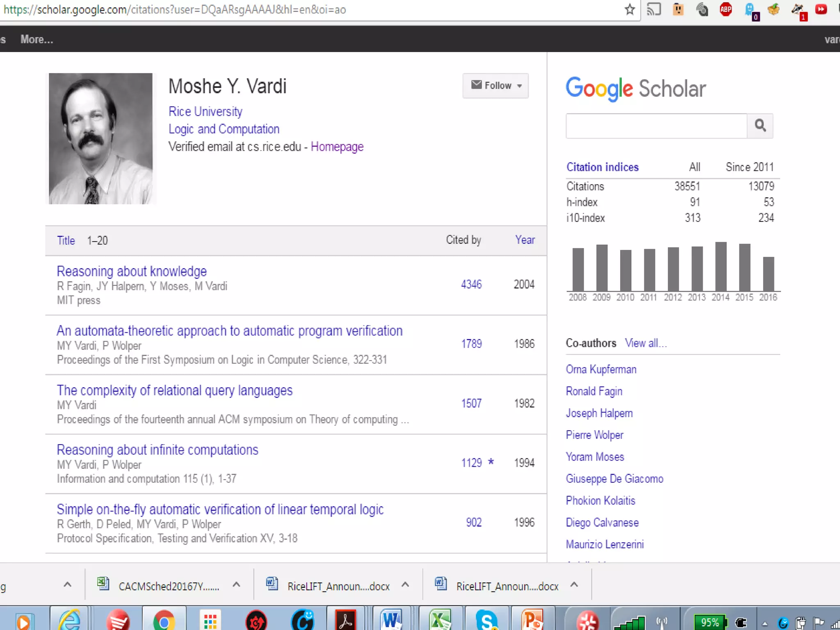The height and width of the screenshot is (630, 840).
Task: Open the More... menu in the top bar
Action: (37, 39)
